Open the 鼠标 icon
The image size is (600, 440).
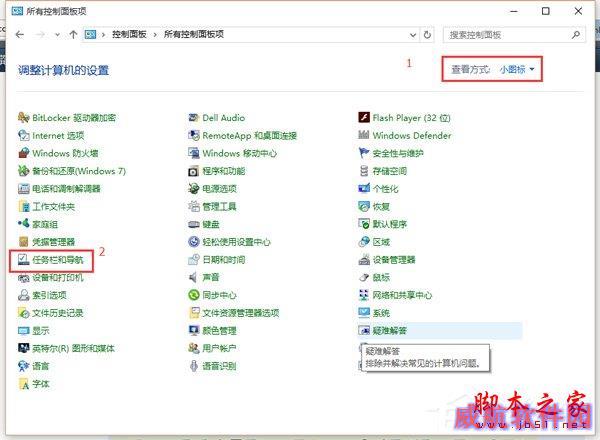pos(364,277)
